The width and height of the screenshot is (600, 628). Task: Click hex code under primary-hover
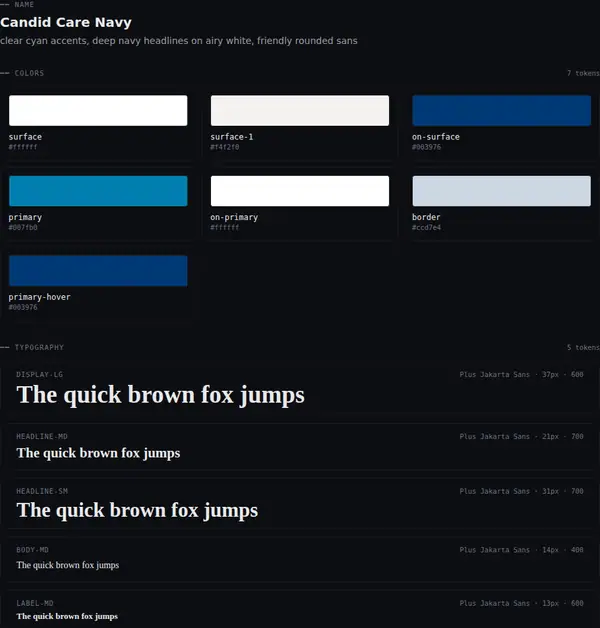(23, 308)
